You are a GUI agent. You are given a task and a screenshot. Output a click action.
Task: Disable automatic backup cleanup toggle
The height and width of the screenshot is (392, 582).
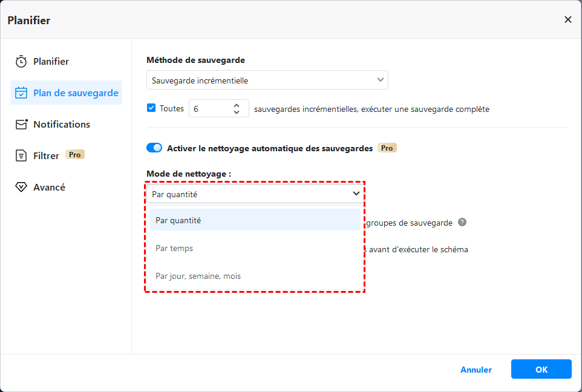click(x=154, y=148)
